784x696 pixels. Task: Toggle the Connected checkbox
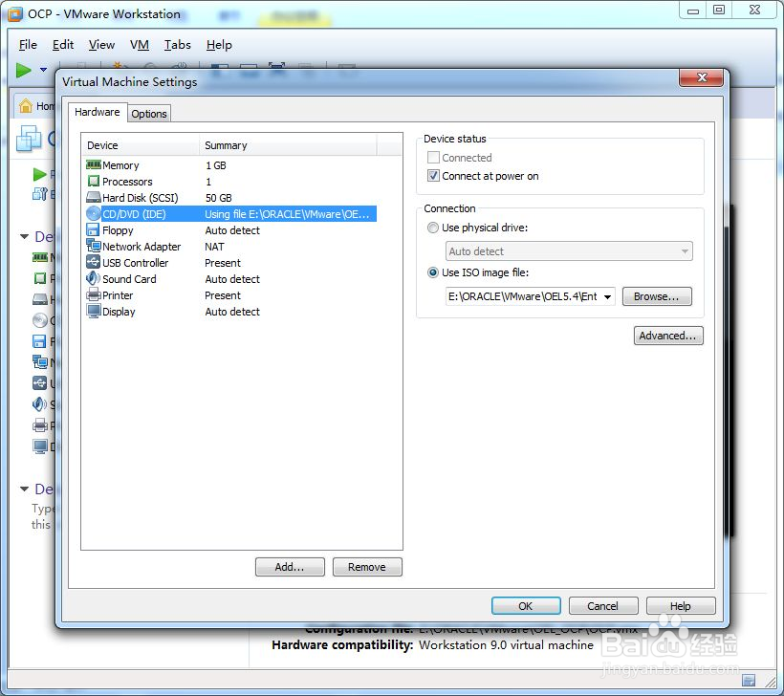[433, 158]
